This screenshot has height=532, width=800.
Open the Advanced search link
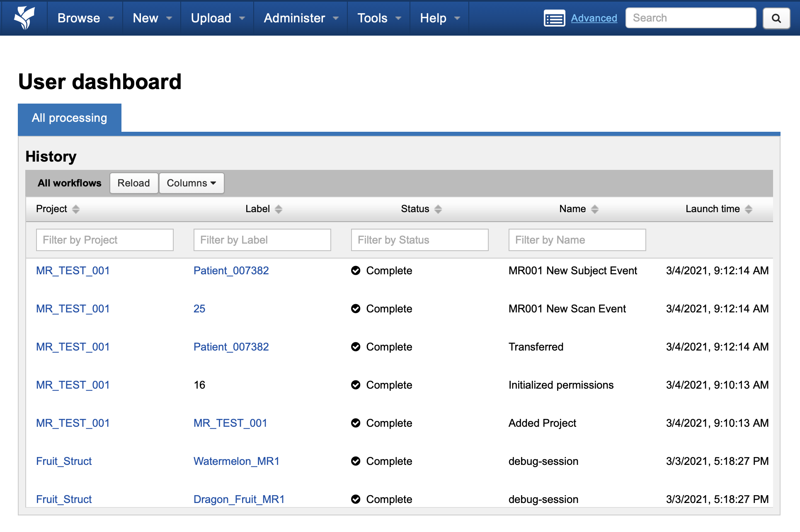point(594,18)
